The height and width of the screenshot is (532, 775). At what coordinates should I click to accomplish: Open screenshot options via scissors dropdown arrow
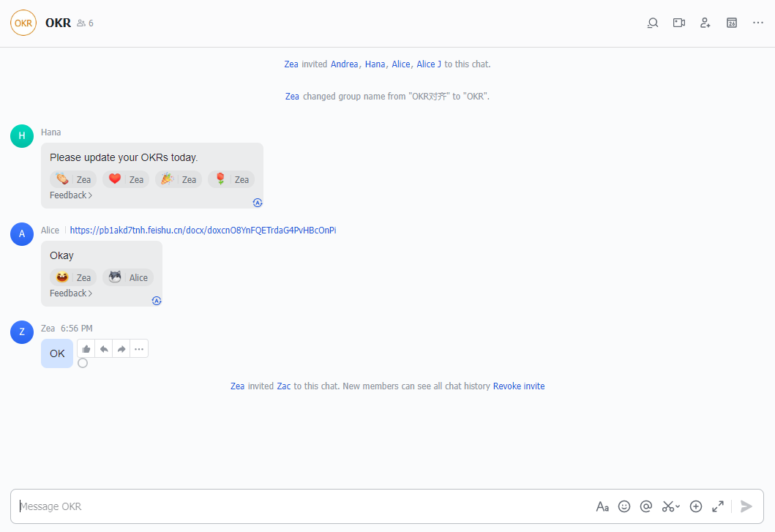tap(677, 506)
